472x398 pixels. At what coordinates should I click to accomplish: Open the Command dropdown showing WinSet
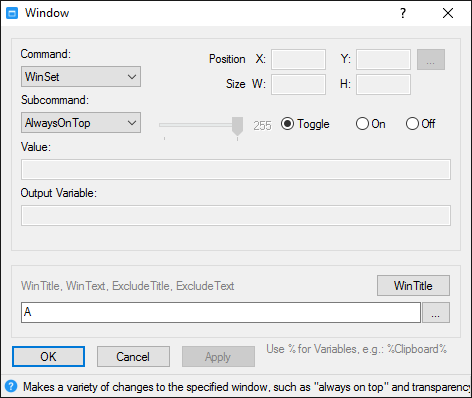[x=81, y=77]
